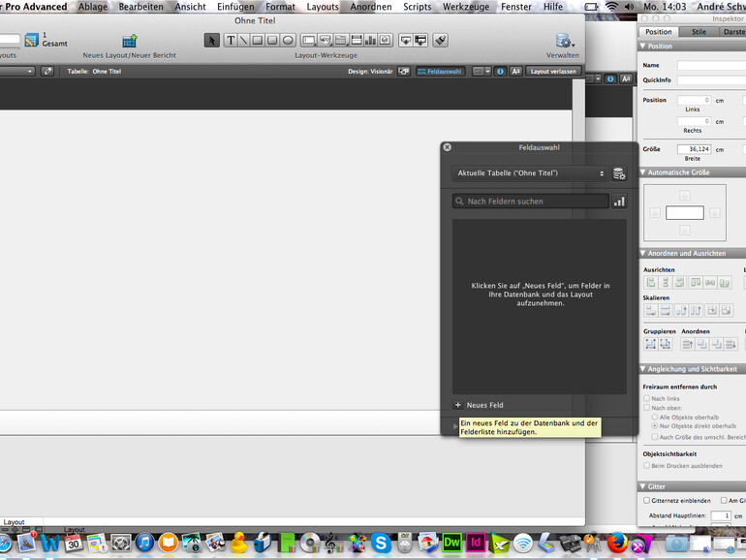Select the Web Viewer tool
Screen dimensions: 746x560
(x=386, y=41)
